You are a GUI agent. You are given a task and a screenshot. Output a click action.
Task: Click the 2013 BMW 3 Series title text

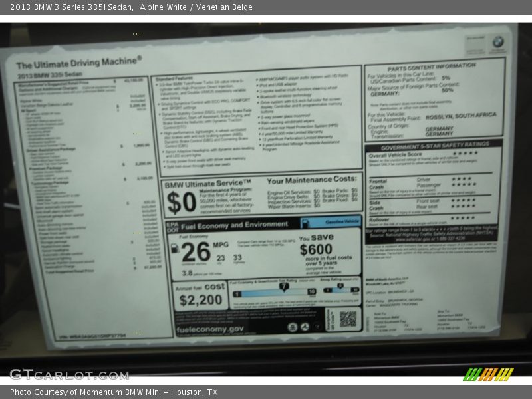point(69,7)
